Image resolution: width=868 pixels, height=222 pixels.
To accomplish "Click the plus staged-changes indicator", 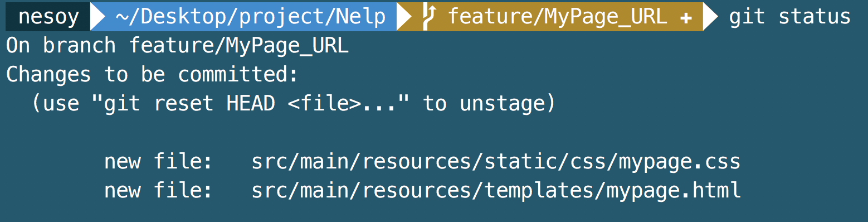I will click(x=686, y=18).
